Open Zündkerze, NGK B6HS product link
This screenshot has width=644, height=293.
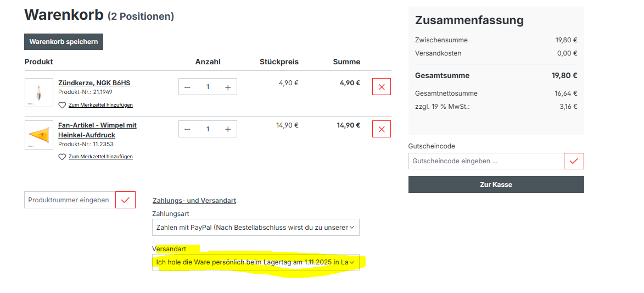[94, 83]
